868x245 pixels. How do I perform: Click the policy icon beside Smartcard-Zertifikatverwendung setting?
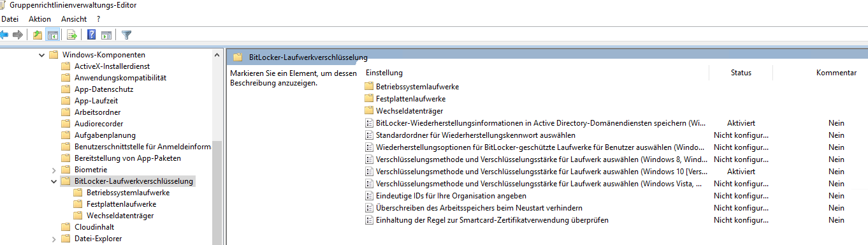368,219
